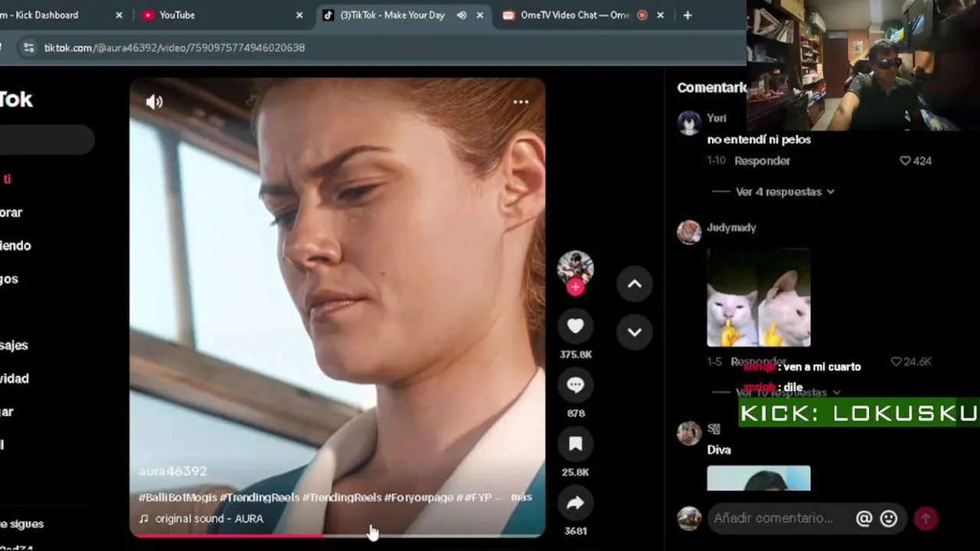Screen dimensions: 980x551
Task: Post comment with red send arrow
Action: [926, 518]
